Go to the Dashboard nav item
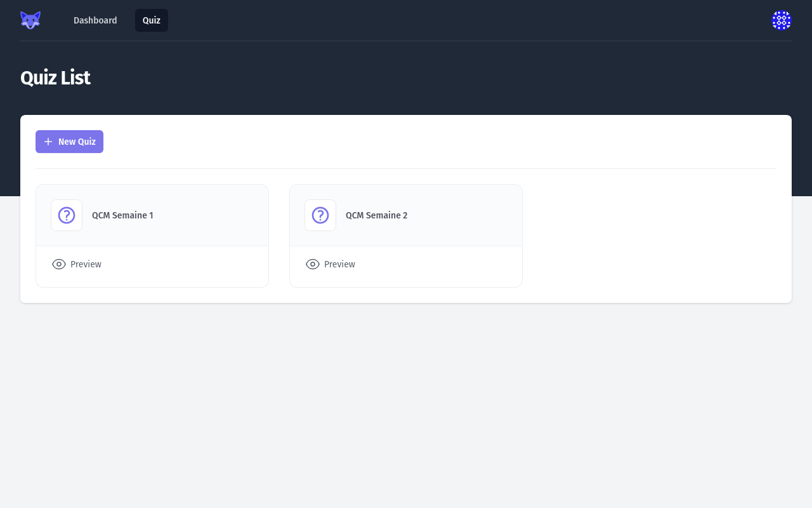Viewport: 812px width, 508px height. tap(95, 20)
